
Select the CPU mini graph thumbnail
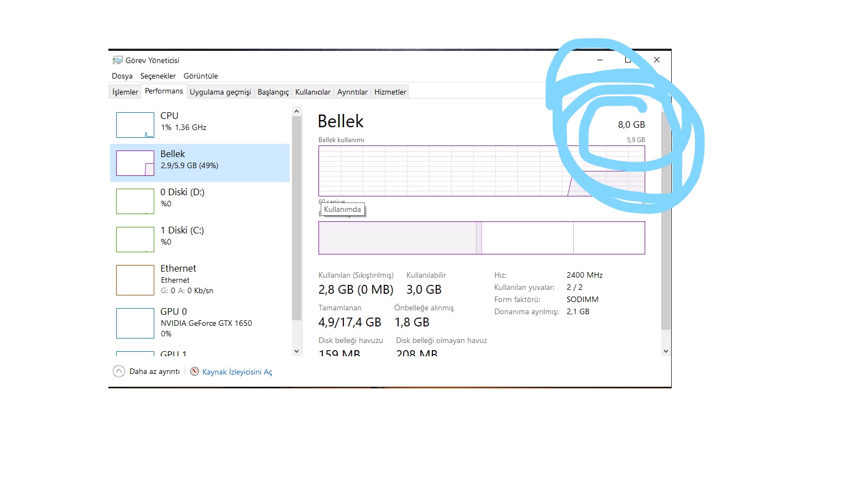[x=135, y=125]
